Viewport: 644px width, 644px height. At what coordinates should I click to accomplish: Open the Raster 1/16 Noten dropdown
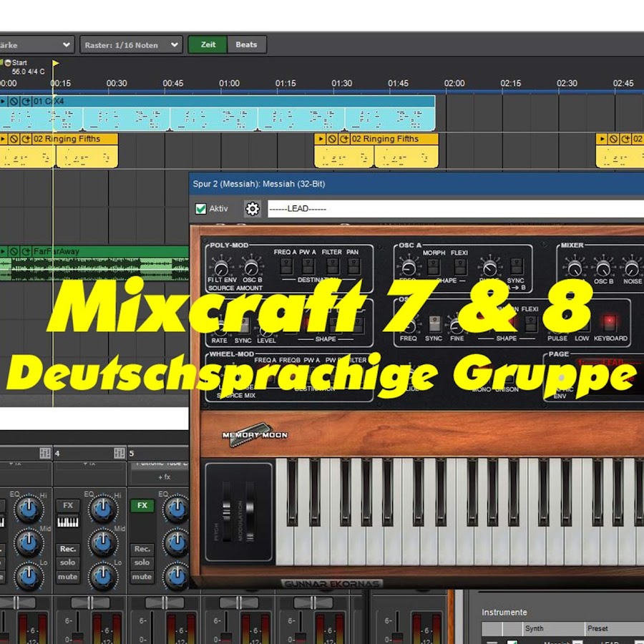131,45
